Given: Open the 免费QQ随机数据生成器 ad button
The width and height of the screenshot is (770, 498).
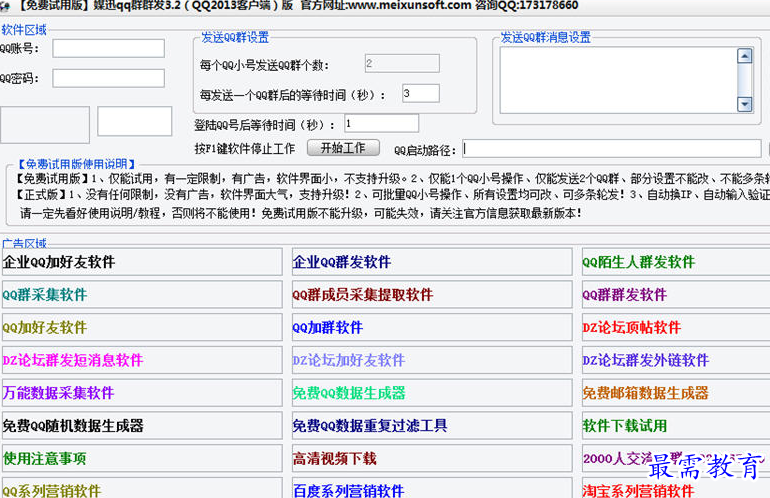Looking at the screenshot, I should [x=142, y=425].
